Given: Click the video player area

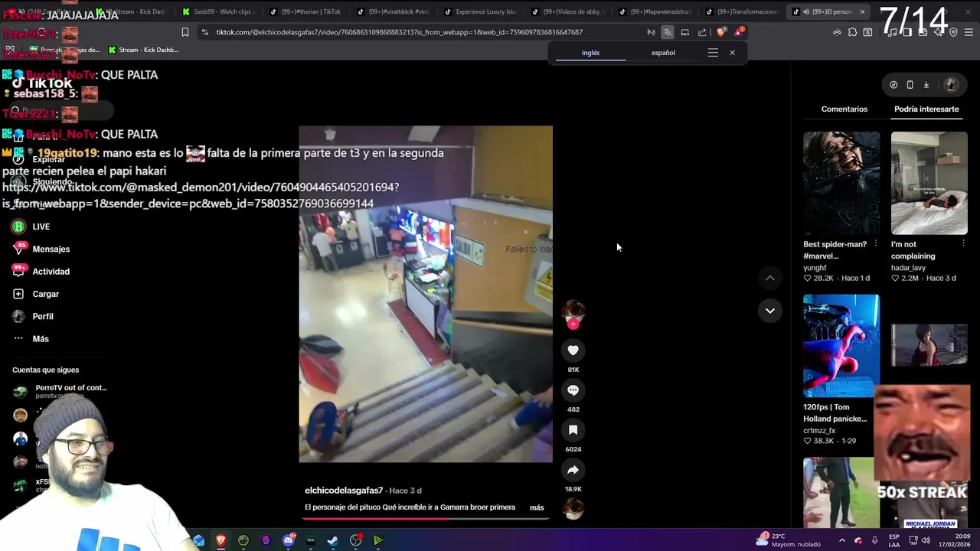Looking at the screenshot, I should [x=426, y=294].
